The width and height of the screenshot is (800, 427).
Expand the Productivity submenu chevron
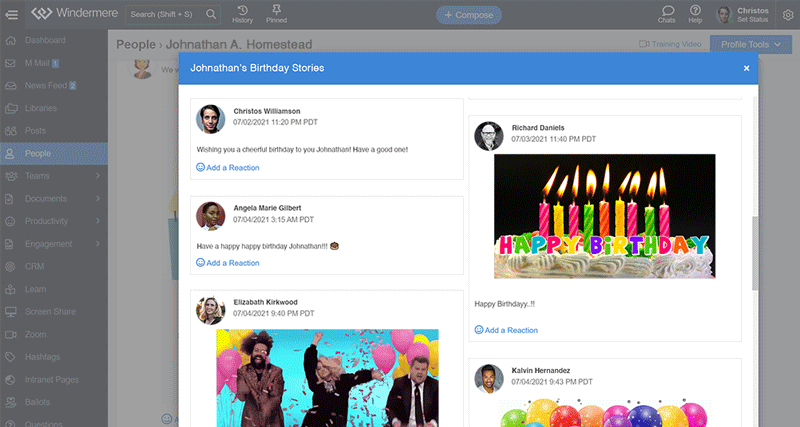[97, 221]
